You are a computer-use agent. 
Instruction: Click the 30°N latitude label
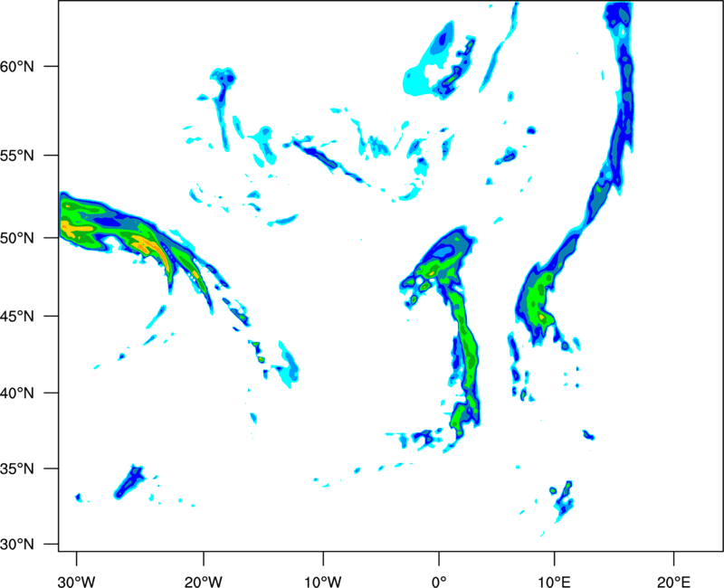click(17, 545)
